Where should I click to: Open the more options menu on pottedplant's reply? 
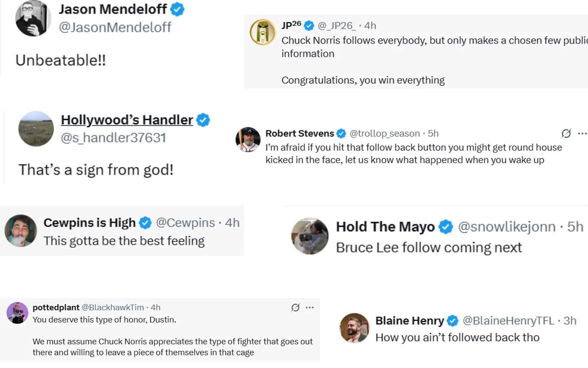coord(310,307)
